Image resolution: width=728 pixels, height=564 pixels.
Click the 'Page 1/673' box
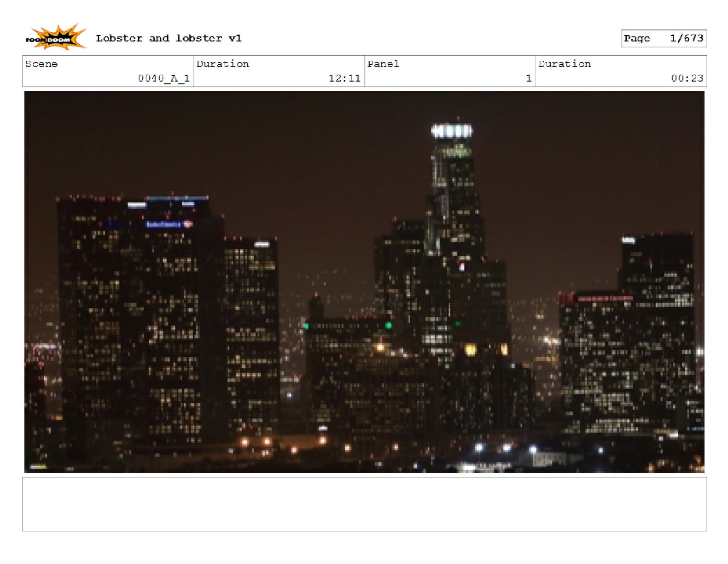(664, 38)
